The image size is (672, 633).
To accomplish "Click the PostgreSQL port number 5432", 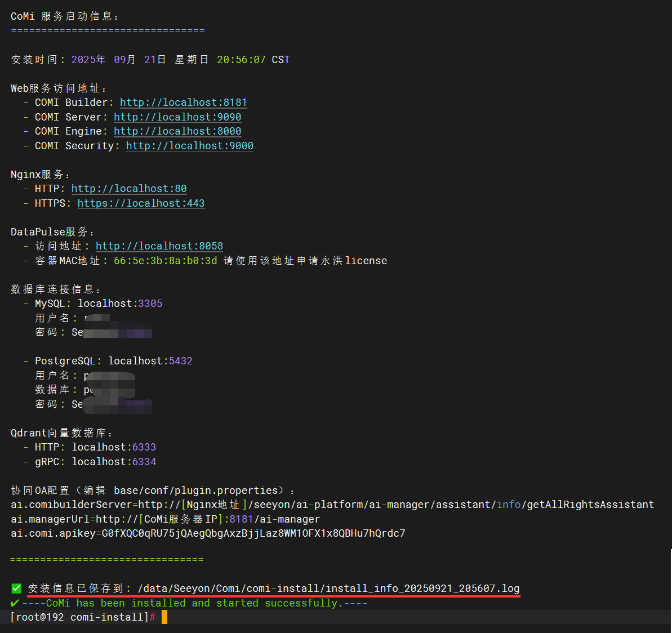I will [x=180, y=361].
